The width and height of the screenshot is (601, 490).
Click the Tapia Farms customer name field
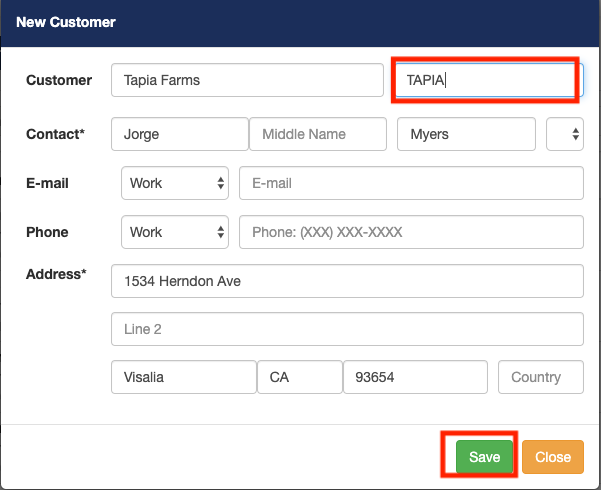point(247,80)
